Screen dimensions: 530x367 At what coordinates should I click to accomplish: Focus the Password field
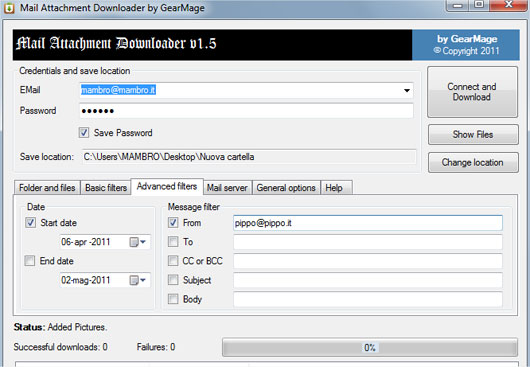(246, 111)
